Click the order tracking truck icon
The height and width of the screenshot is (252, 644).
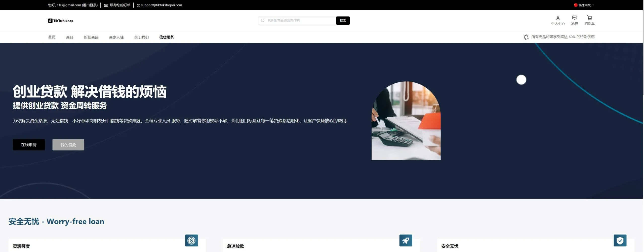pos(106,5)
